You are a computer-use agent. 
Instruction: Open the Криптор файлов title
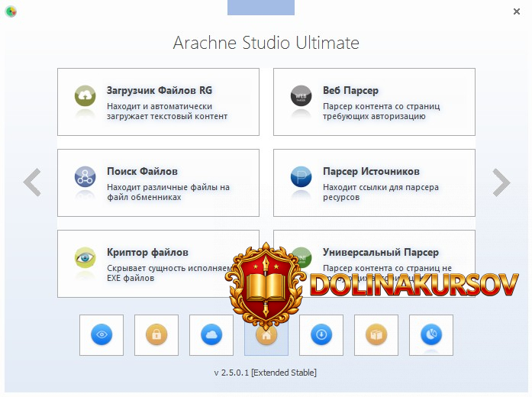tap(147, 253)
